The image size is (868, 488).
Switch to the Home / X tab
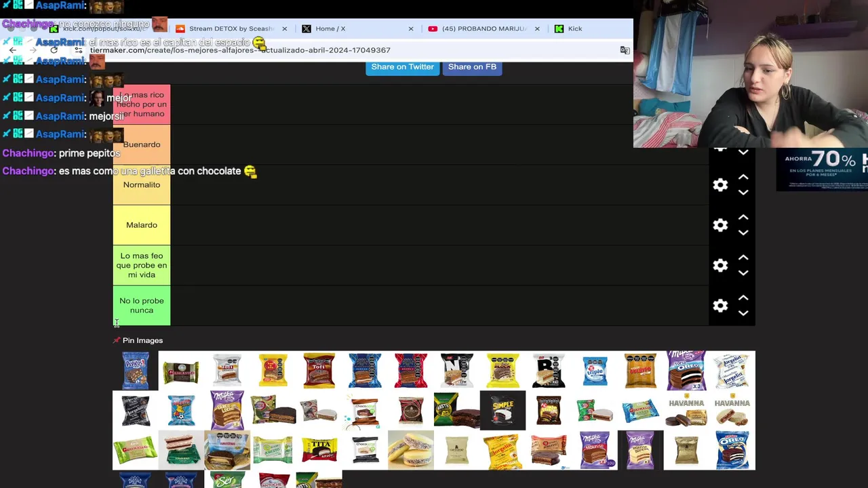coord(330,28)
